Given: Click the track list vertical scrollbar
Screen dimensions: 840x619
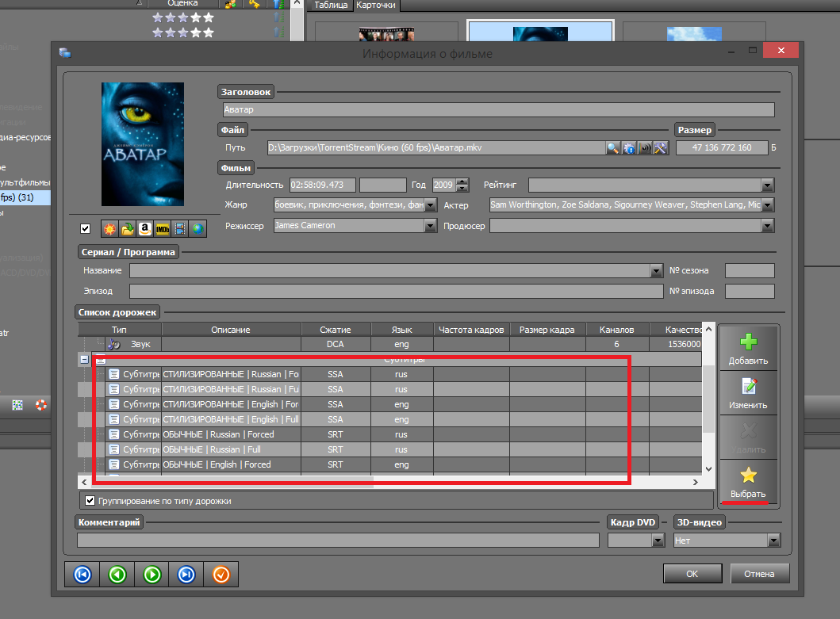Looking at the screenshot, I should [708, 399].
